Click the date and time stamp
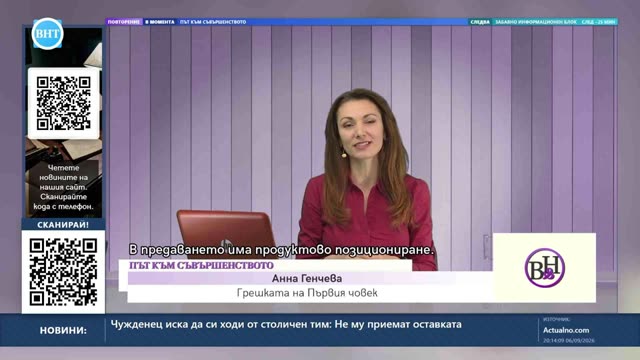The width and height of the screenshot is (640, 360). point(569,340)
